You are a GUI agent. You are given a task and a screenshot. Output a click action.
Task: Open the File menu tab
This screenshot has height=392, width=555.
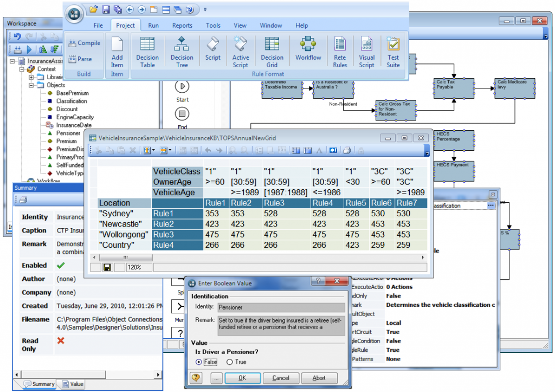pos(98,25)
